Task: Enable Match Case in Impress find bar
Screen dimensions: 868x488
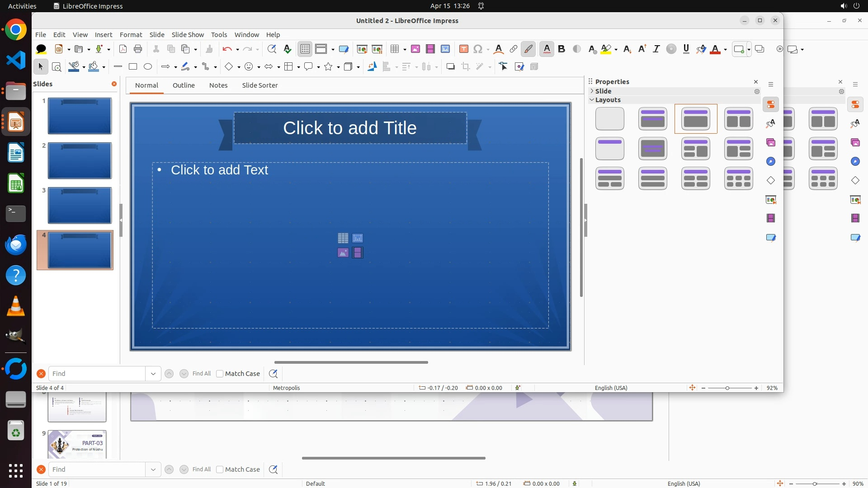Action: 220,374
